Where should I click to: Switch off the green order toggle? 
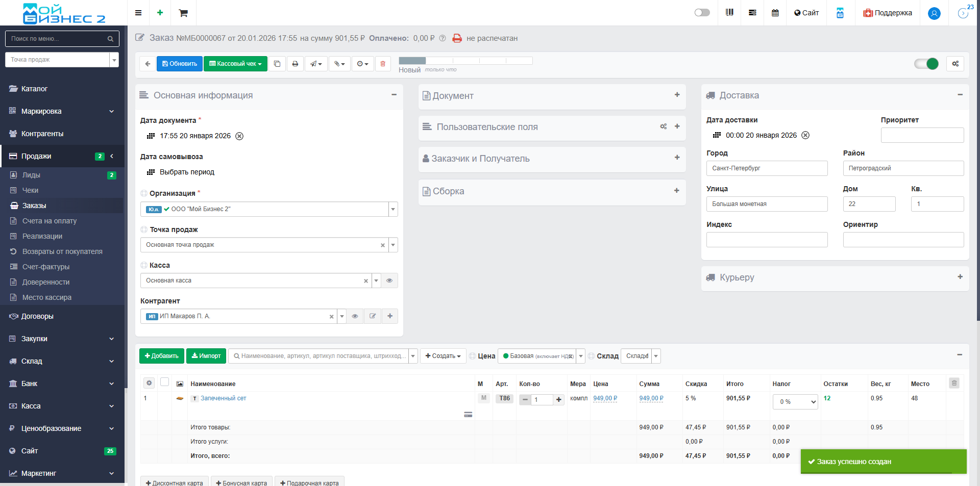(x=926, y=64)
